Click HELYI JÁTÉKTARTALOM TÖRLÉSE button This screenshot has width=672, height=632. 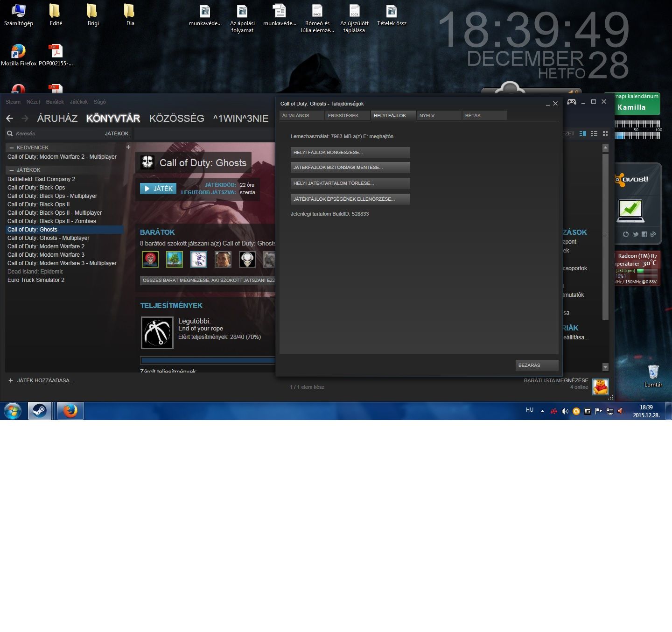[x=350, y=183]
